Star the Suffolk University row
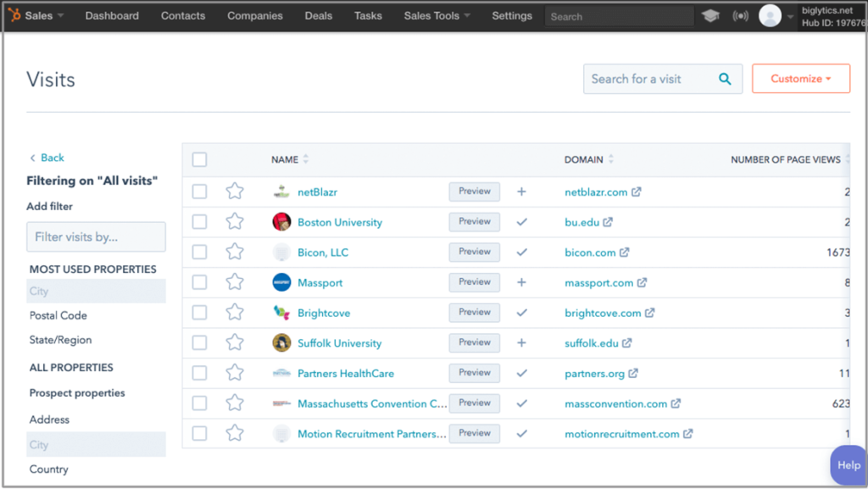The width and height of the screenshot is (868, 489). [235, 342]
